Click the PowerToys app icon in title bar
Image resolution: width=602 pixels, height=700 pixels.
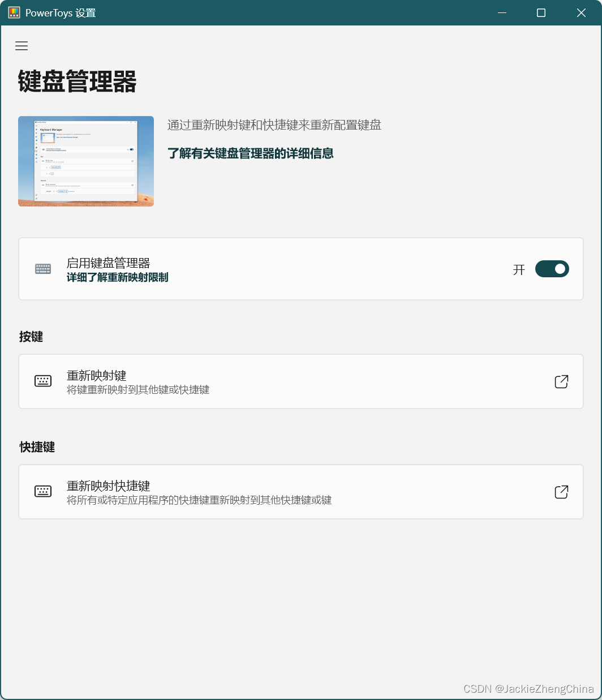click(14, 12)
